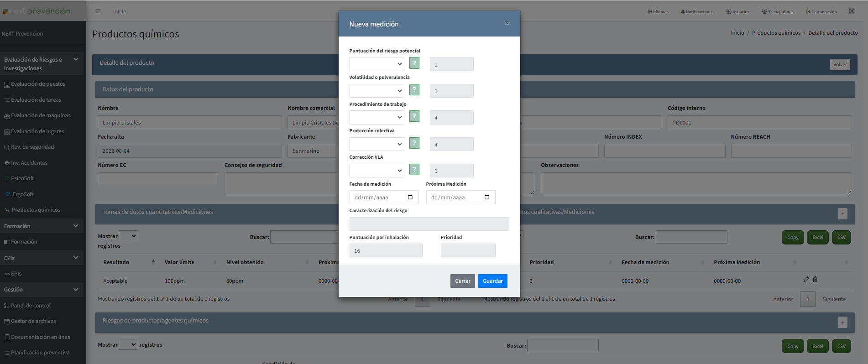Open Trabajadores in the top bar

[778, 11]
